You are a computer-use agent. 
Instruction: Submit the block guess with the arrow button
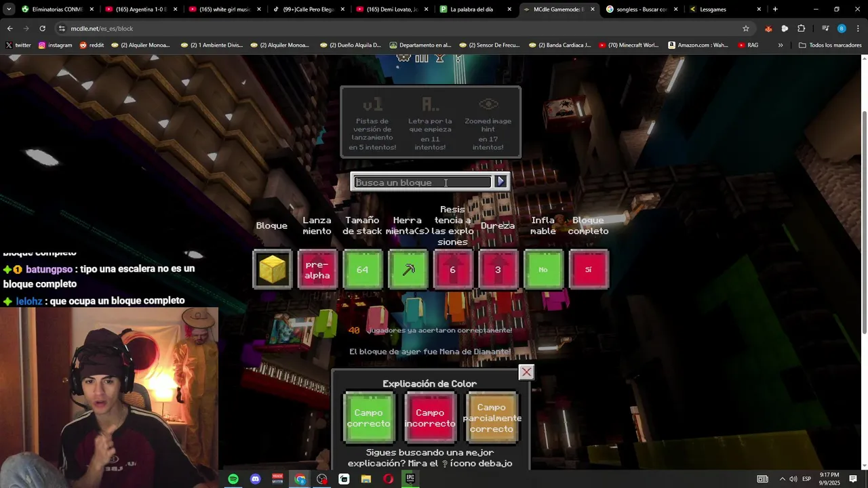coord(500,182)
